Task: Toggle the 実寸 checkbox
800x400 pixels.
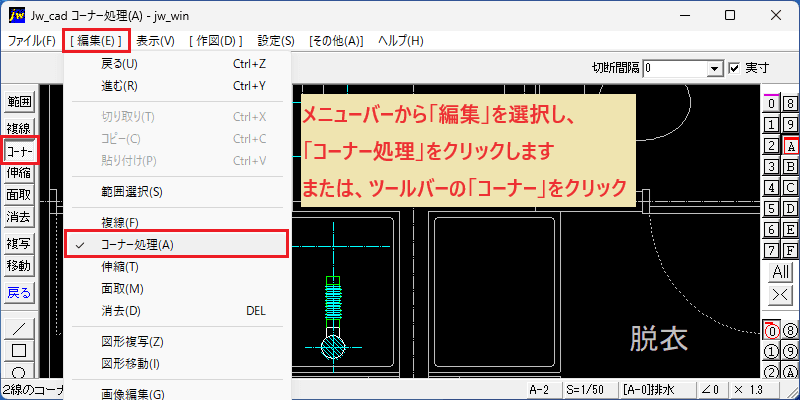Action: pyautogui.click(x=734, y=68)
